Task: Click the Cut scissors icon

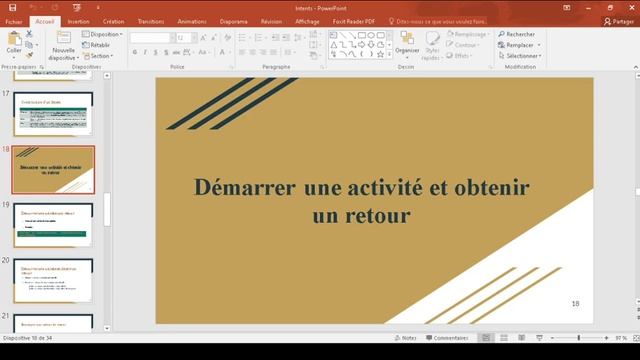Action: point(29,34)
